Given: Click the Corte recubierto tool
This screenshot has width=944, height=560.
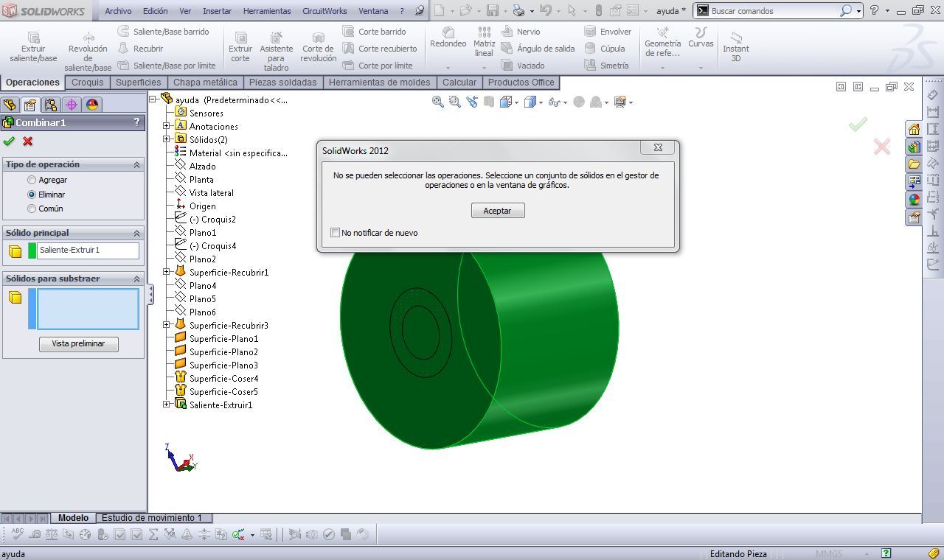Looking at the screenshot, I should pos(380,49).
